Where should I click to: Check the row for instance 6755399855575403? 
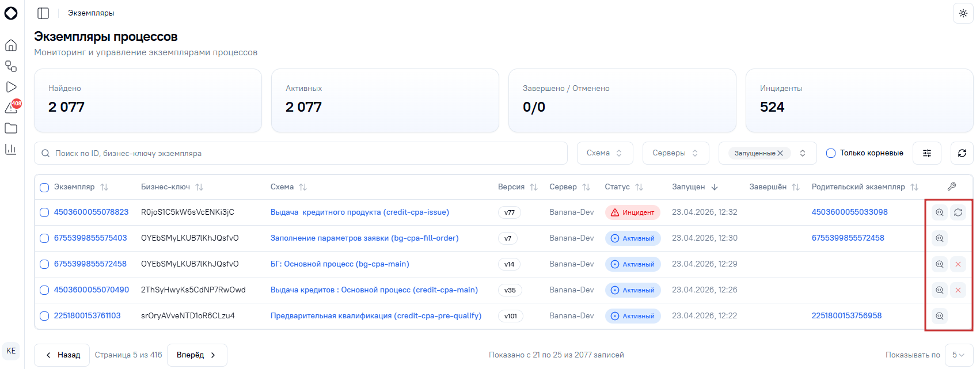tap(44, 238)
